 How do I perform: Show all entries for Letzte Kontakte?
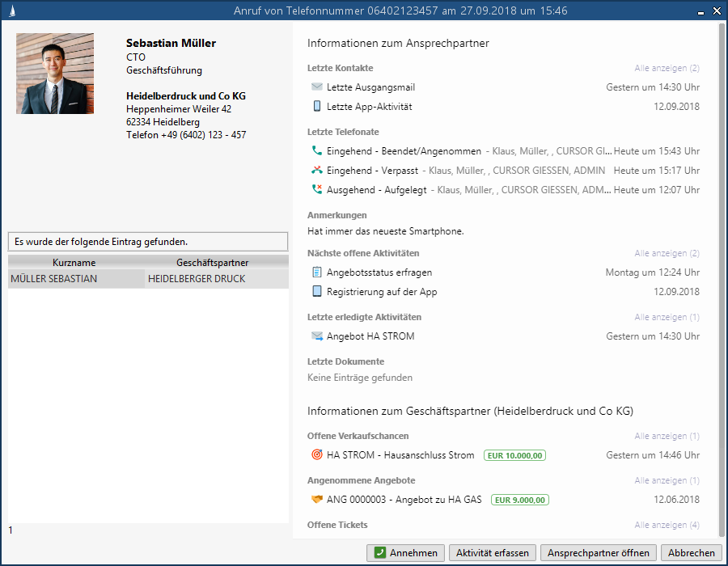point(667,68)
